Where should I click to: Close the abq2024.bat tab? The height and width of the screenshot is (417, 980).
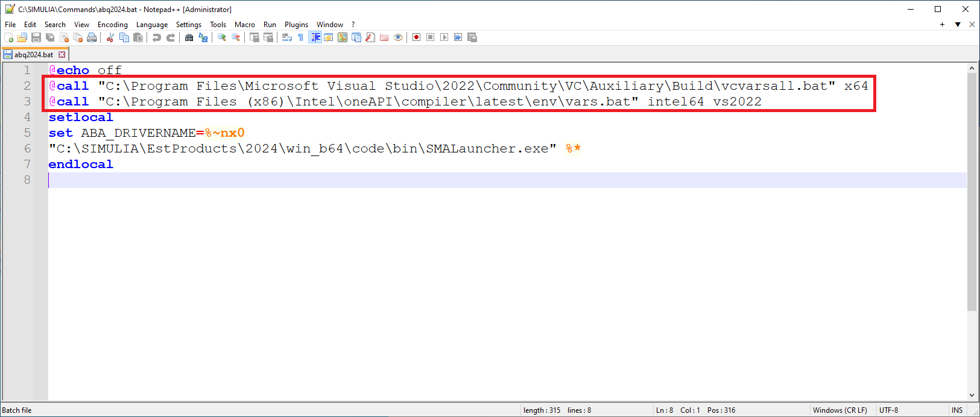coord(62,54)
